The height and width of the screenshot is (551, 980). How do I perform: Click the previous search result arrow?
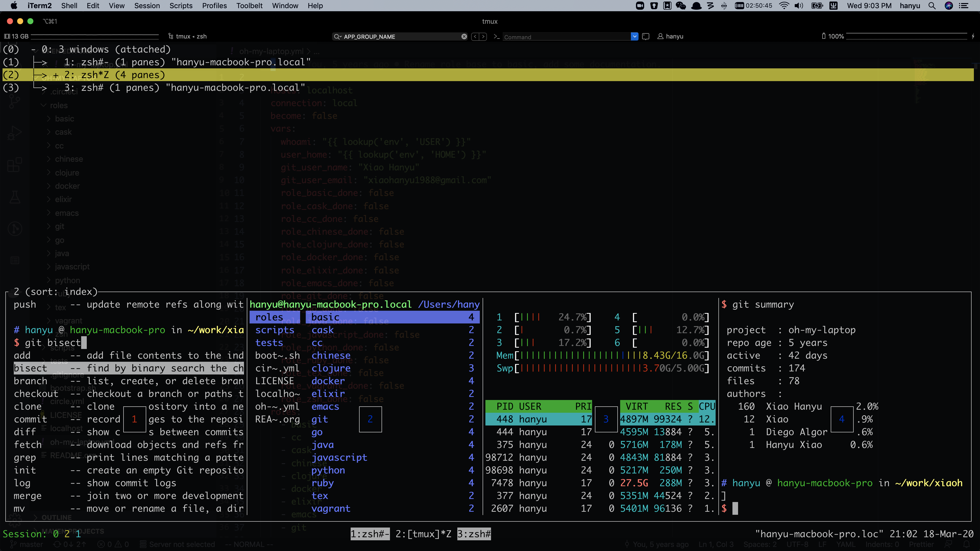475,36
